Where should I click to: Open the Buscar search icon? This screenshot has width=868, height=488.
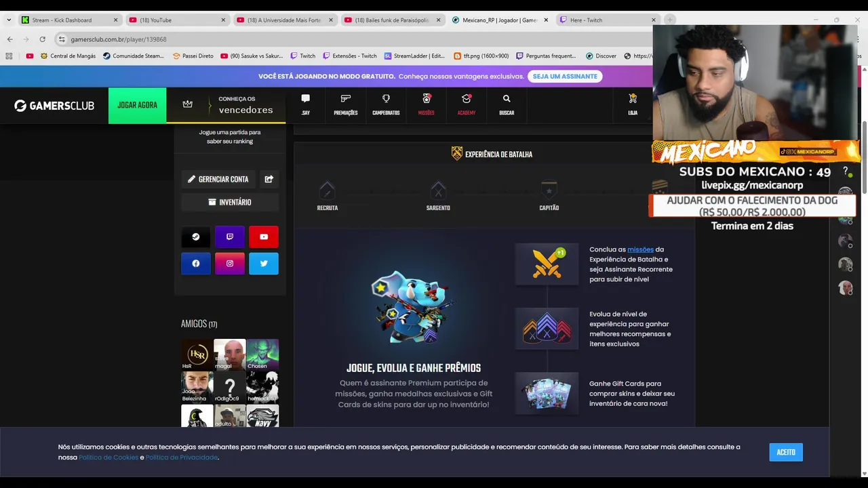click(x=507, y=105)
